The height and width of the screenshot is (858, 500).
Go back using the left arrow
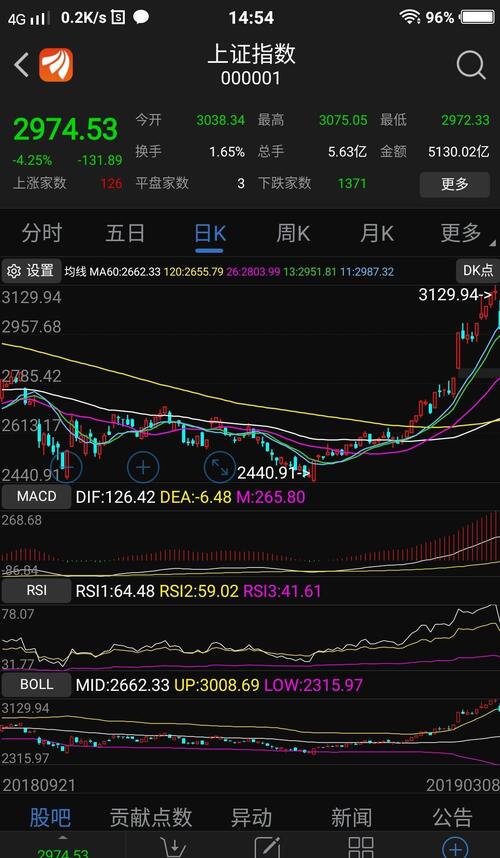(21, 65)
